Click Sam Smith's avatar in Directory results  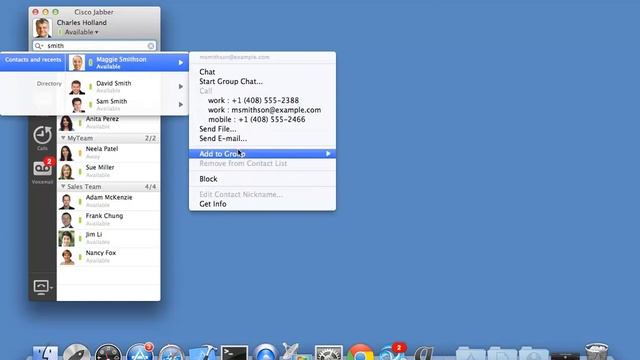click(77, 105)
